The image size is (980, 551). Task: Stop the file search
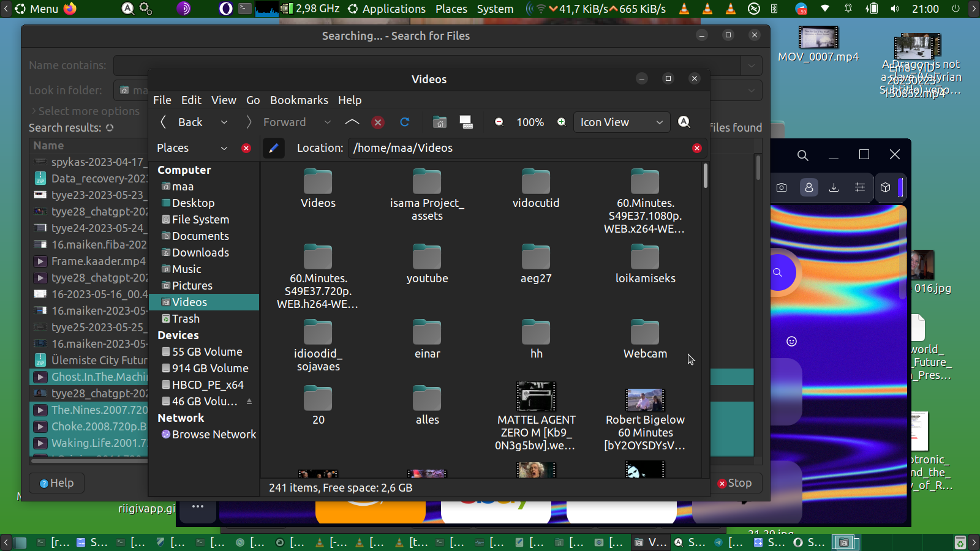(x=734, y=483)
